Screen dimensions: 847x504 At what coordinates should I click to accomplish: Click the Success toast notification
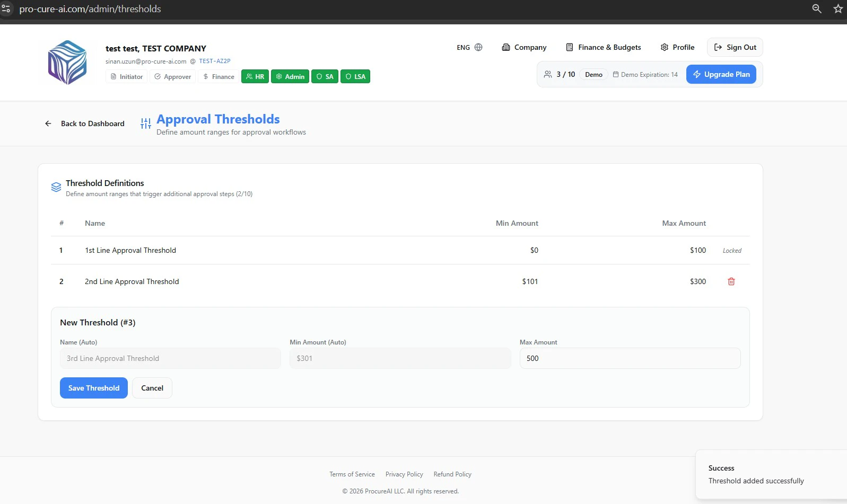[x=771, y=474]
